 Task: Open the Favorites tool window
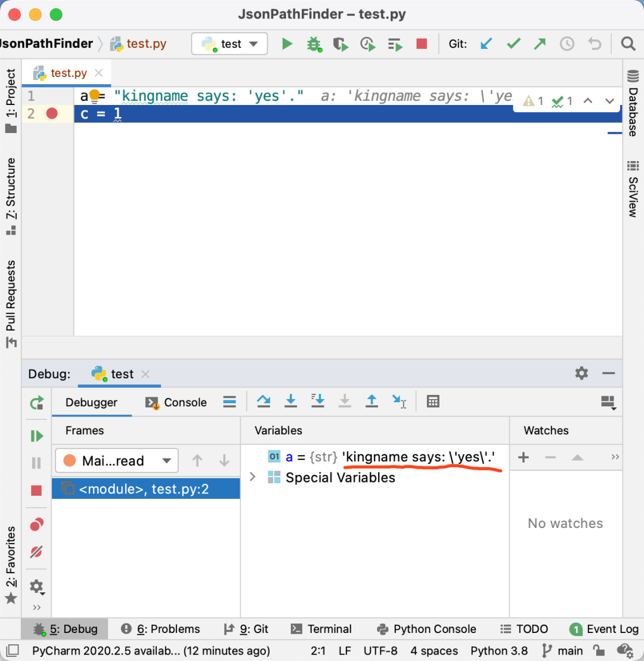coord(11,565)
